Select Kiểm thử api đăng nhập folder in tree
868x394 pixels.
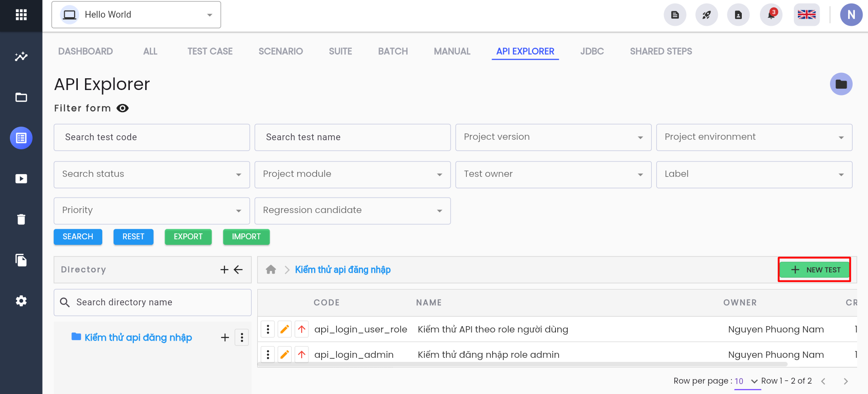point(138,337)
